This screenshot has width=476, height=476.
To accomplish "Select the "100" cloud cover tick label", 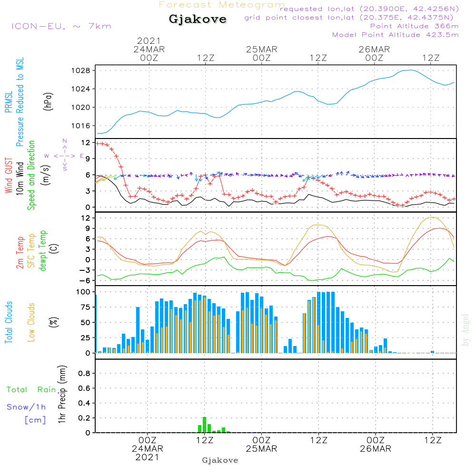I will point(83,292).
